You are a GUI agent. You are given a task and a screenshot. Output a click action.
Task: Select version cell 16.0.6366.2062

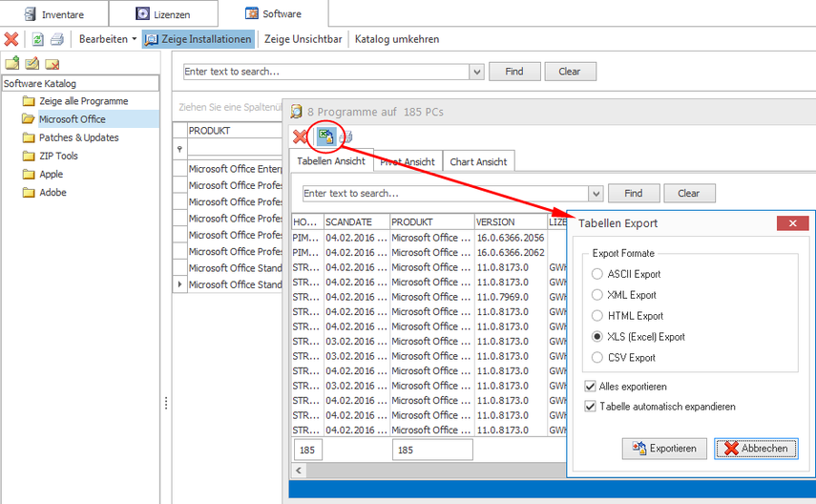tap(511, 253)
